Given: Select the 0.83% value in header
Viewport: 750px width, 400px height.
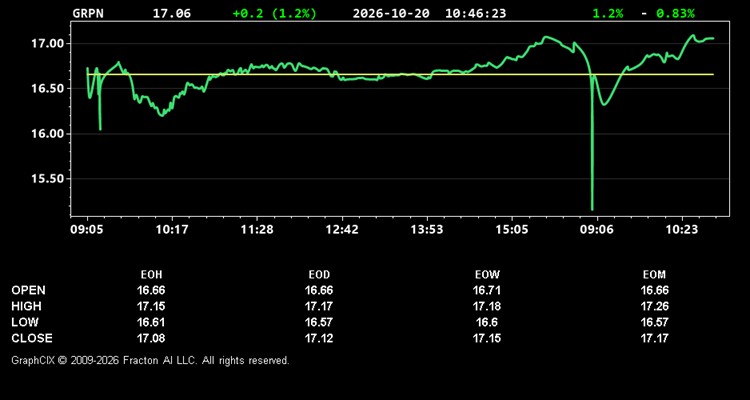Looking at the screenshot, I should tap(675, 13).
